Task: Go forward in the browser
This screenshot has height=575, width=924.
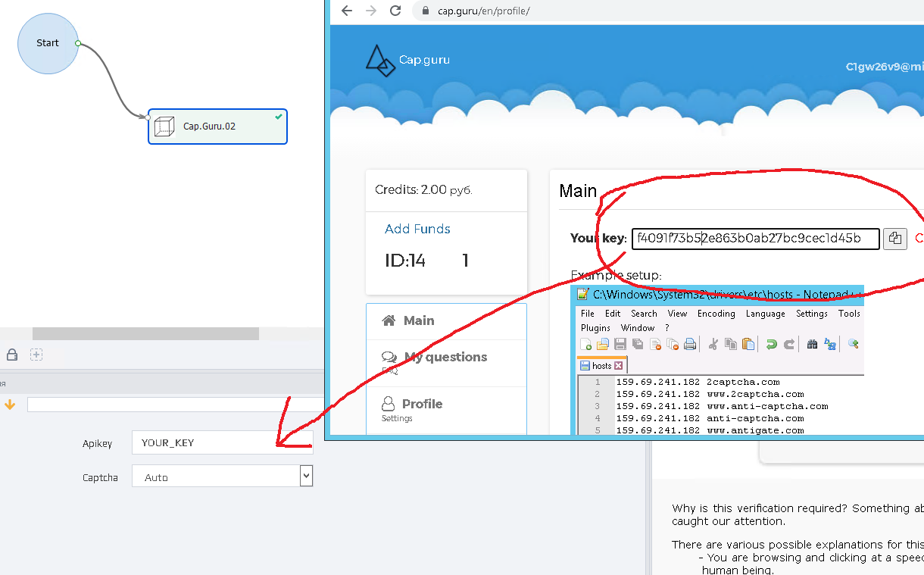Action: click(370, 11)
